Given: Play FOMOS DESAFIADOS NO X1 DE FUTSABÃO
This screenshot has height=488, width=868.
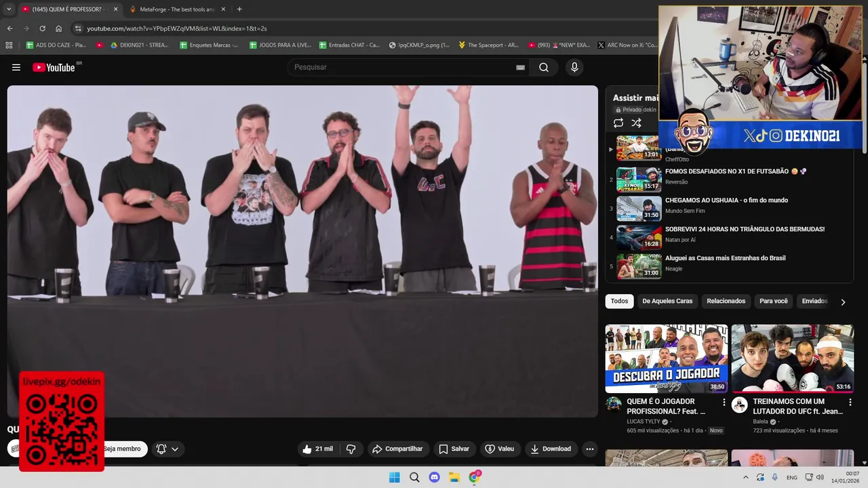Looking at the screenshot, I should tap(736, 171).
